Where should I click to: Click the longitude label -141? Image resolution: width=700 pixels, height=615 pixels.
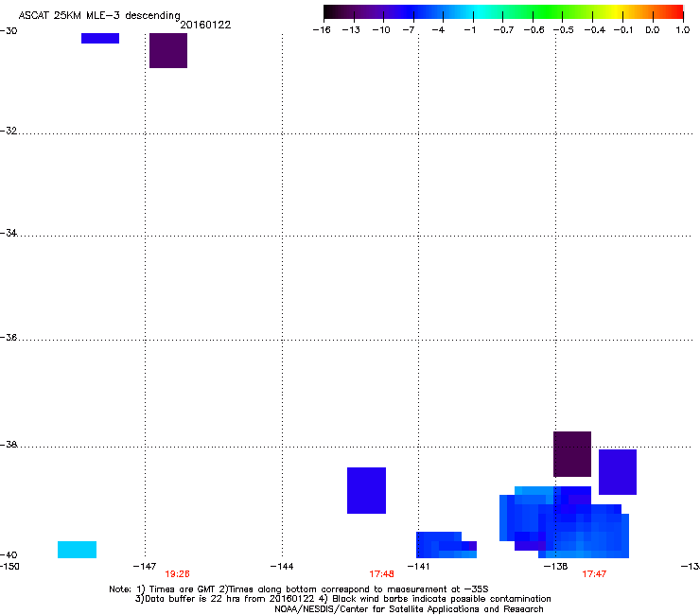click(418, 567)
